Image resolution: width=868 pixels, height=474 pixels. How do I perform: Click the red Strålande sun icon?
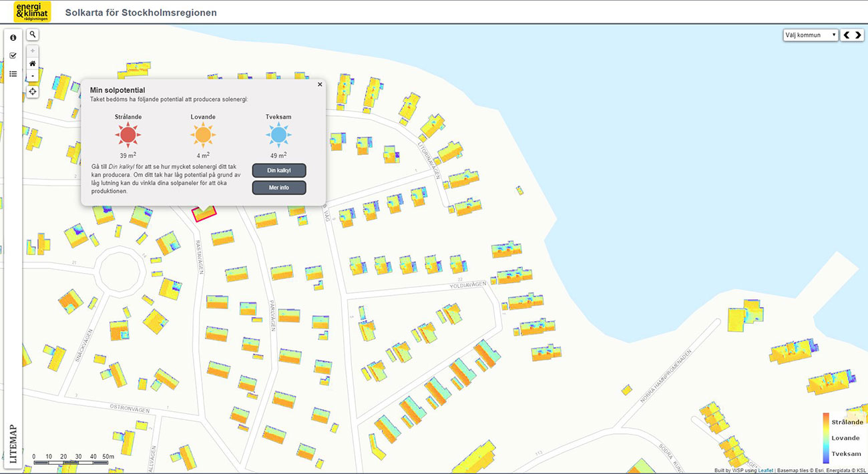coord(128,136)
